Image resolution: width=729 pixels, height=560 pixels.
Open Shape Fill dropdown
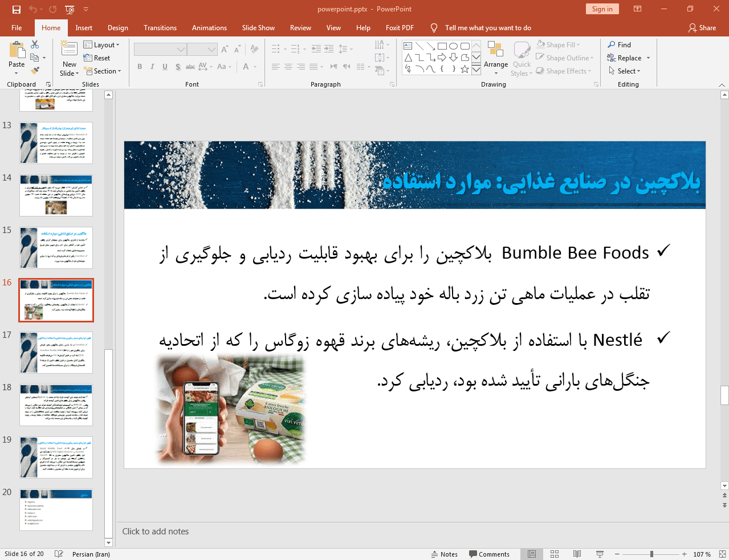click(558, 44)
